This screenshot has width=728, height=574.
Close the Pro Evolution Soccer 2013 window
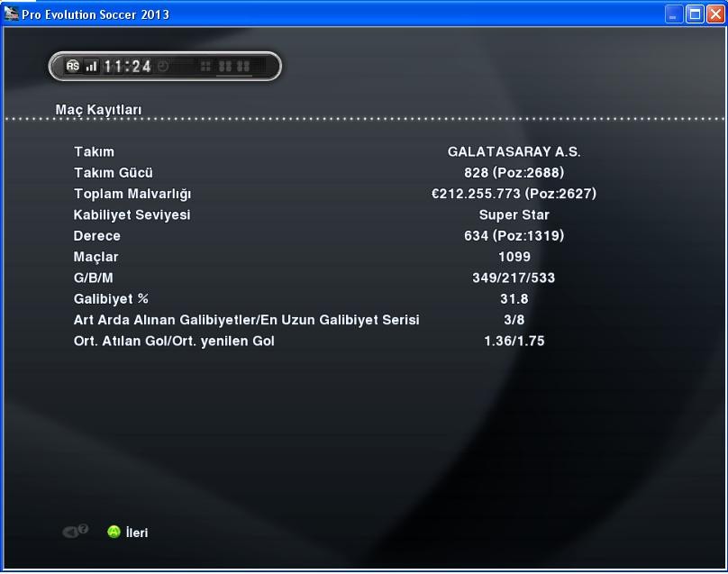(715, 14)
